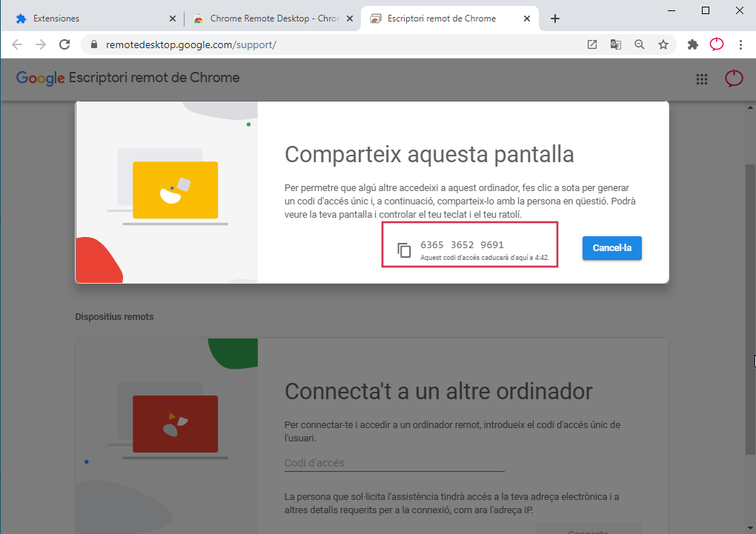Image resolution: width=756 pixels, height=534 pixels.
Task: Click the address bar URL
Action: (x=191, y=45)
